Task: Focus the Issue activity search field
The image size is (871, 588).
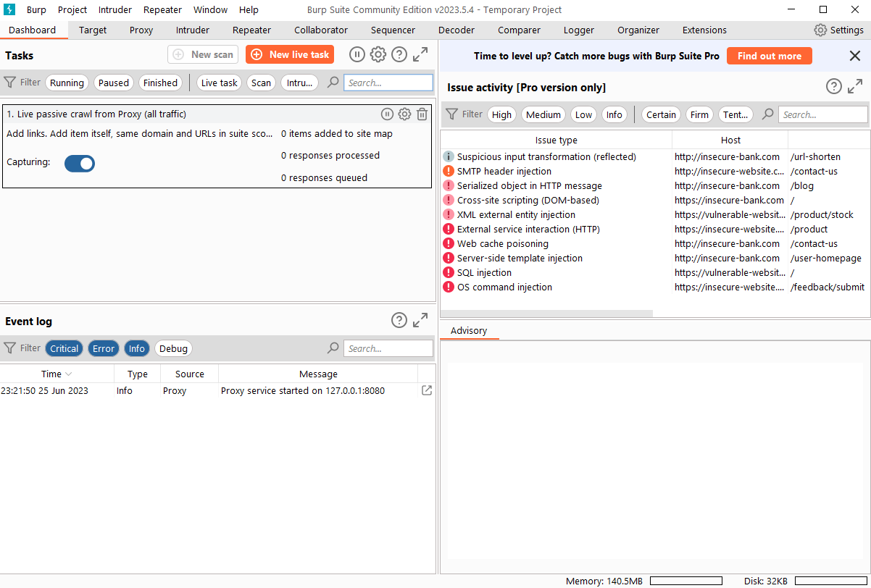Action: (x=823, y=114)
